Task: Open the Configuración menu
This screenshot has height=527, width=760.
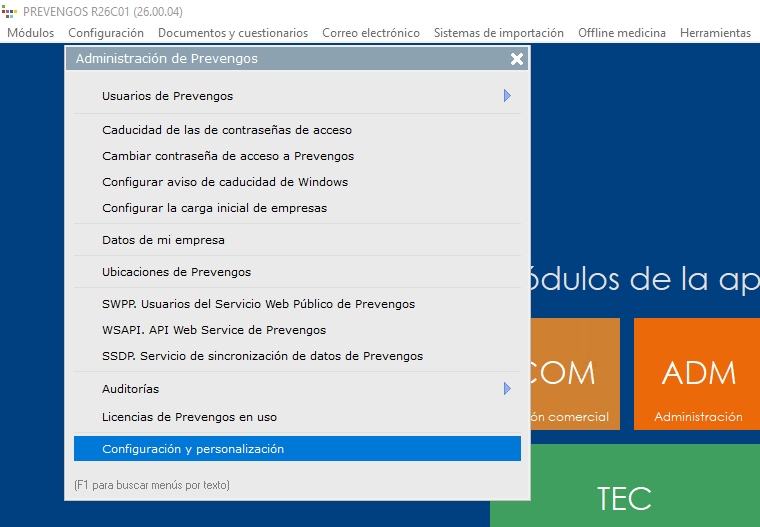Action: click(x=106, y=33)
